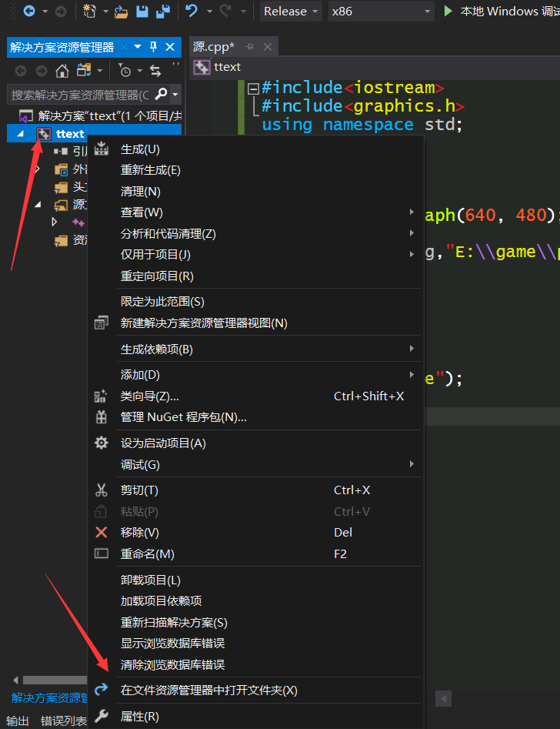Click the new project toolbar icon

point(89,11)
